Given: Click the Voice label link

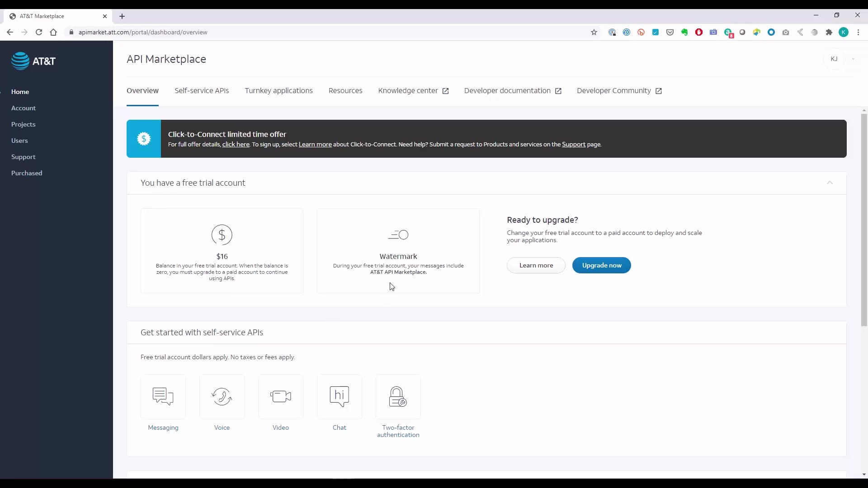Looking at the screenshot, I should [222, 427].
